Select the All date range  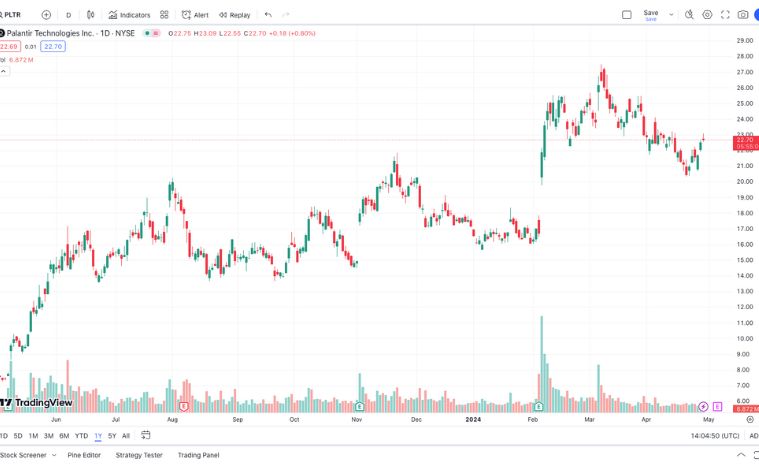pyautogui.click(x=126, y=436)
